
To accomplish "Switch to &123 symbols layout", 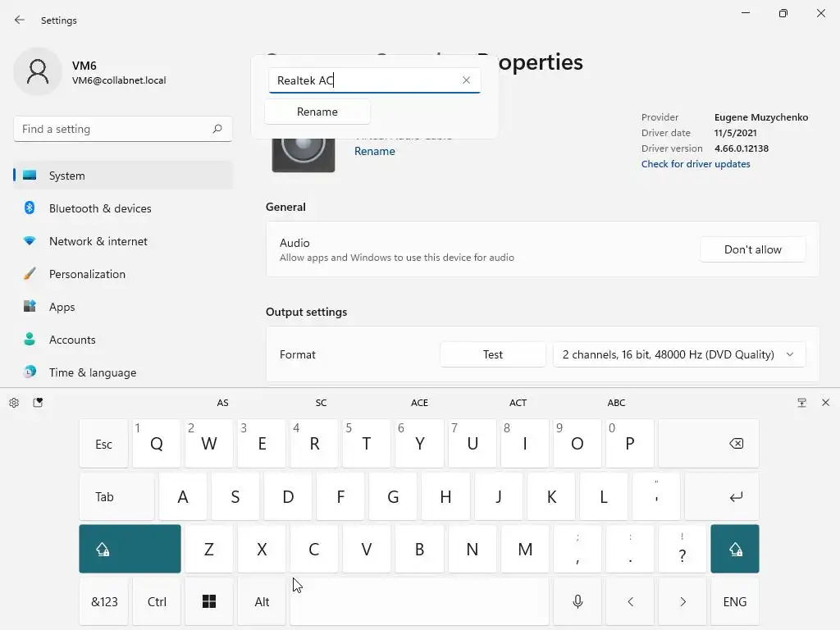I will [x=104, y=601].
